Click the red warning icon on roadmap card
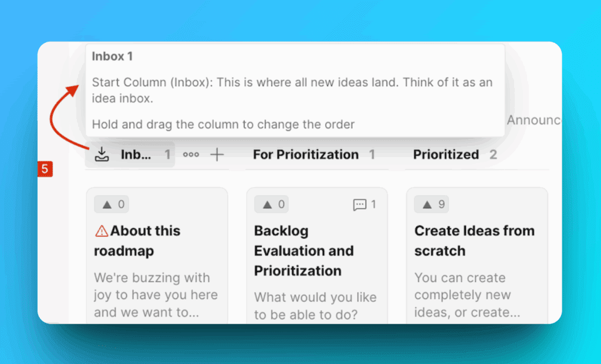The width and height of the screenshot is (601, 364). [x=102, y=232]
